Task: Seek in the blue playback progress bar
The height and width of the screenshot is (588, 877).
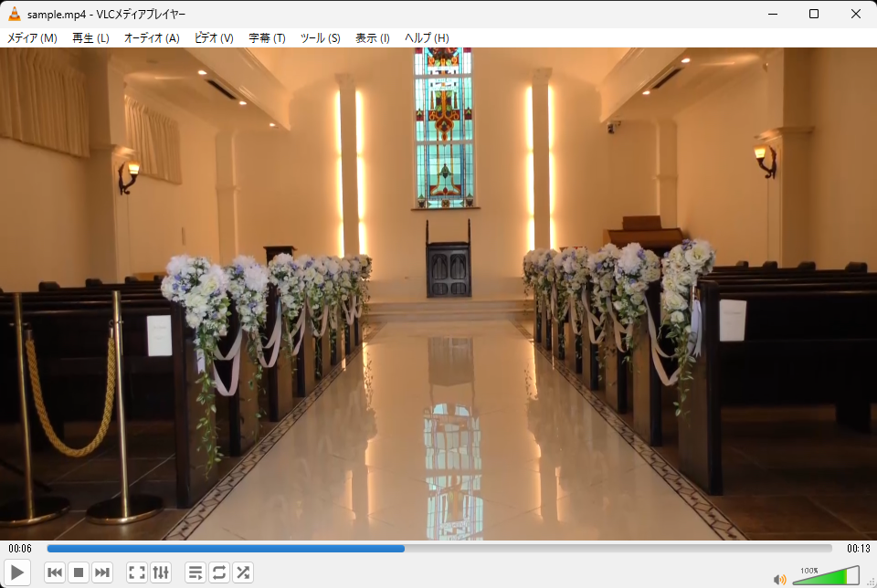Action: 439,549
